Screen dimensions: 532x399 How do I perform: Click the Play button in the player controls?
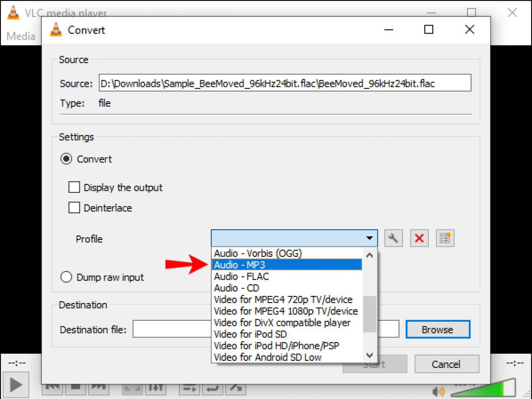(16, 384)
